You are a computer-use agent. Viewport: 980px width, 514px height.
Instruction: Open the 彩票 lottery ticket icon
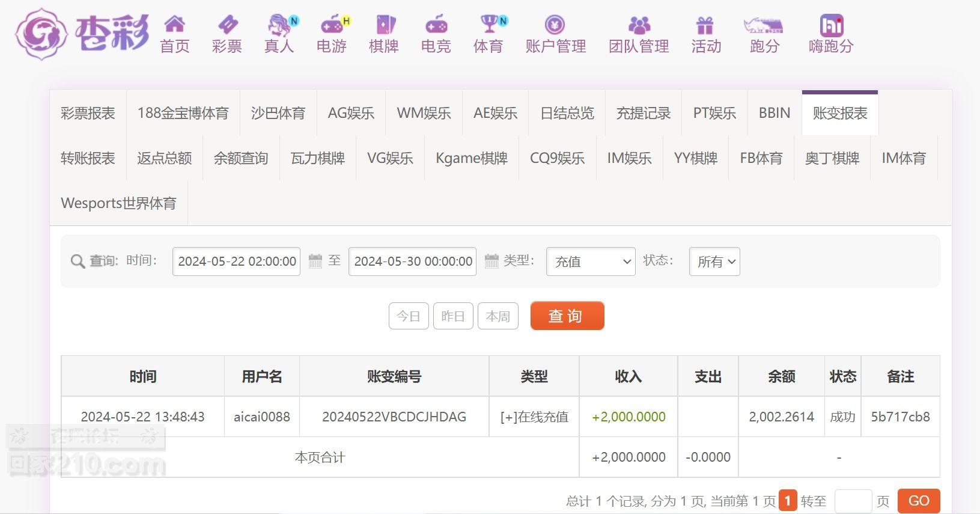227,25
